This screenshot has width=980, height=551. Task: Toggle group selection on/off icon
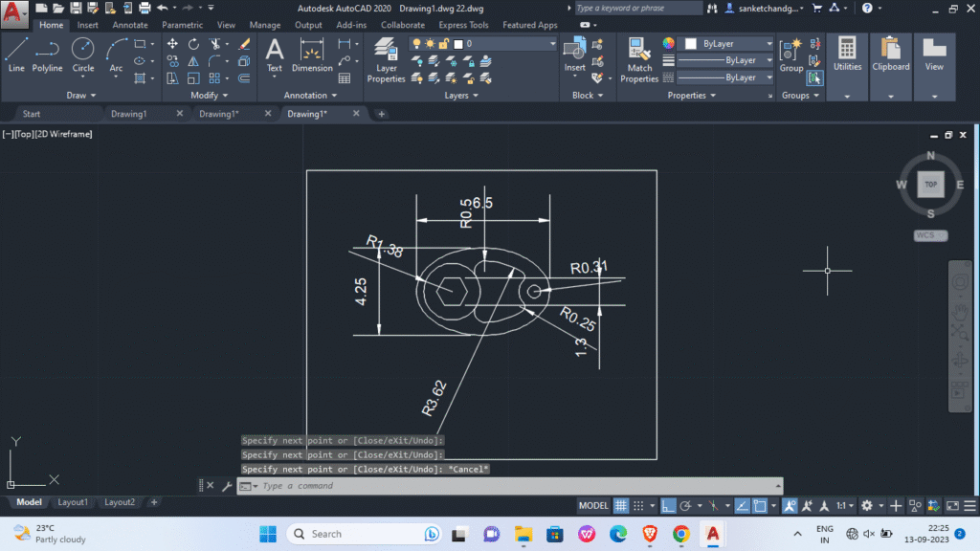tap(814, 78)
